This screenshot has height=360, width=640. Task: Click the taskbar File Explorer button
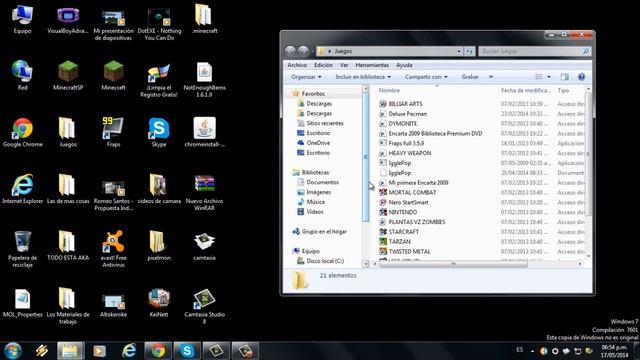tap(71, 351)
